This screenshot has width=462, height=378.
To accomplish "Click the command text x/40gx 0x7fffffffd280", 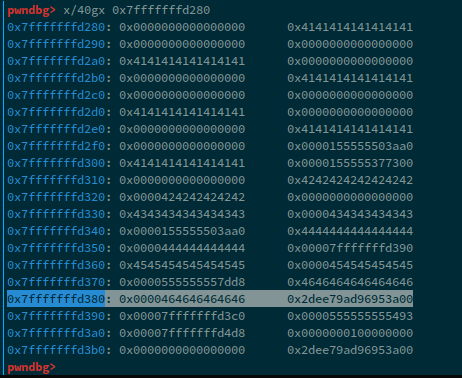I will click(x=137, y=10).
